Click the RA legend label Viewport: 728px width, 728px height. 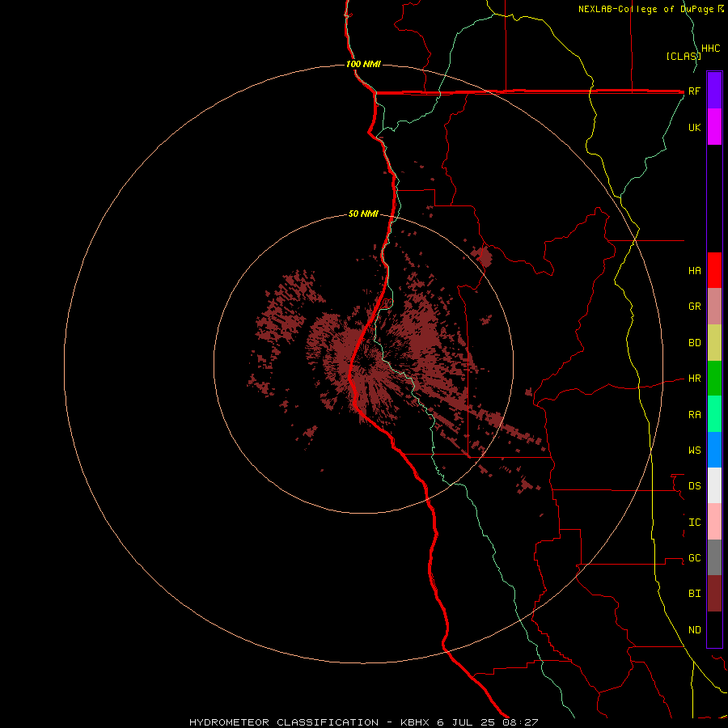[x=694, y=414]
